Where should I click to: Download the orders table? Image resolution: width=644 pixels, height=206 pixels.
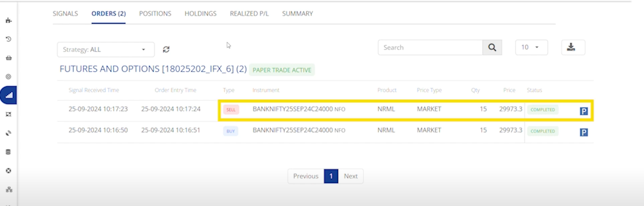click(x=573, y=47)
